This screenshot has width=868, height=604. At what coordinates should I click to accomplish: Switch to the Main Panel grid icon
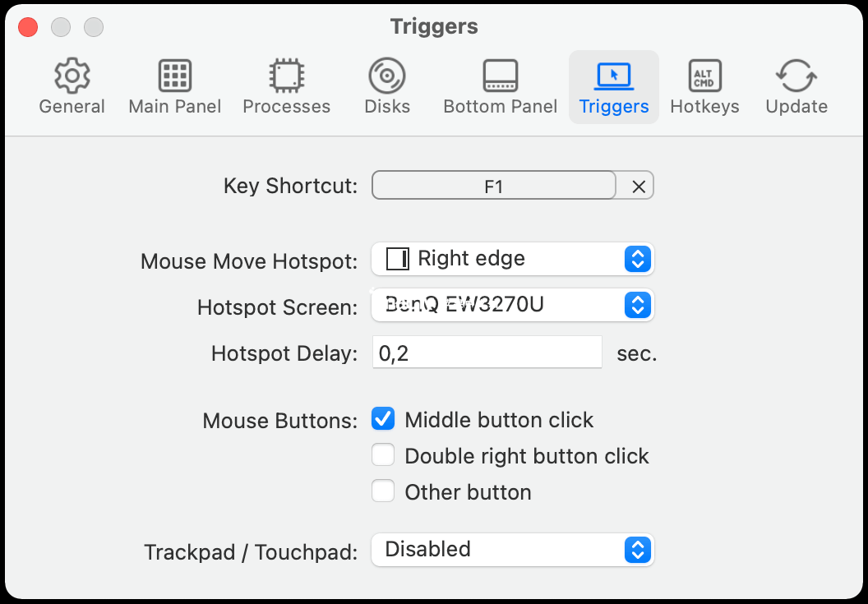(175, 76)
